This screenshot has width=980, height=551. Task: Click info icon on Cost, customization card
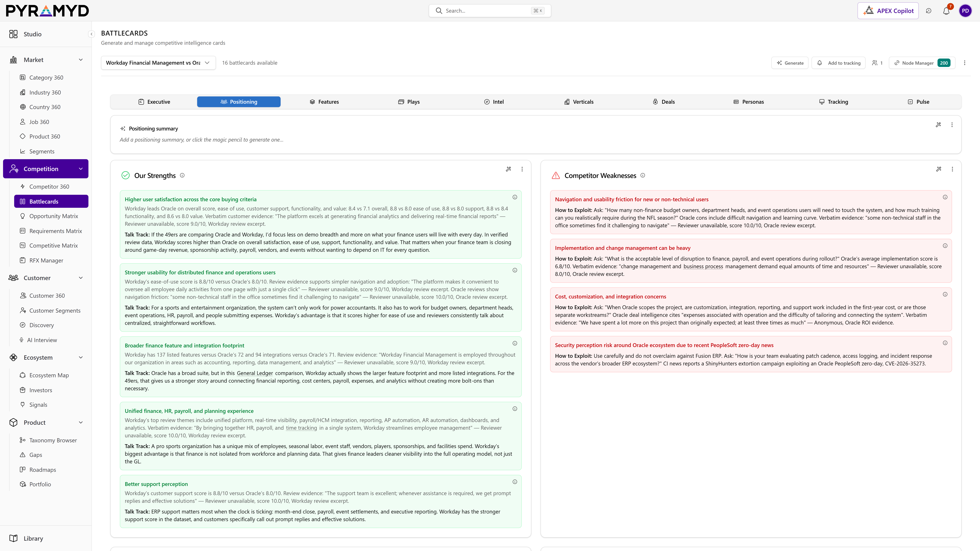(x=945, y=294)
